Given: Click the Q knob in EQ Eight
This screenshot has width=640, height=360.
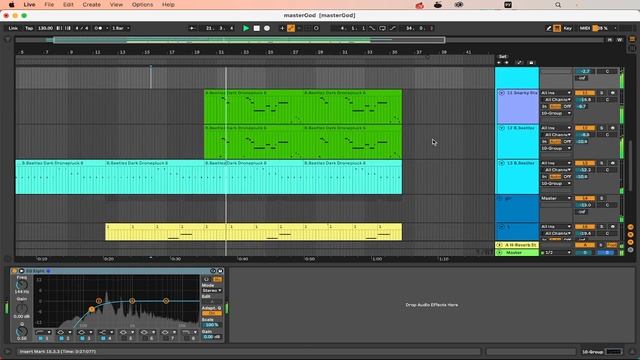Looking at the screenshot, I should [x=22, y=331].
